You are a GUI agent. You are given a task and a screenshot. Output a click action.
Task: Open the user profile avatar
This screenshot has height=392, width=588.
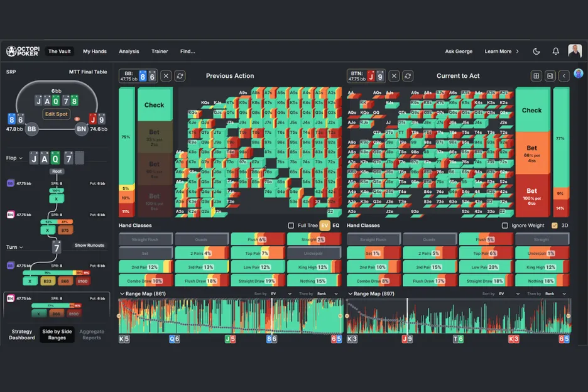point(574,52)
